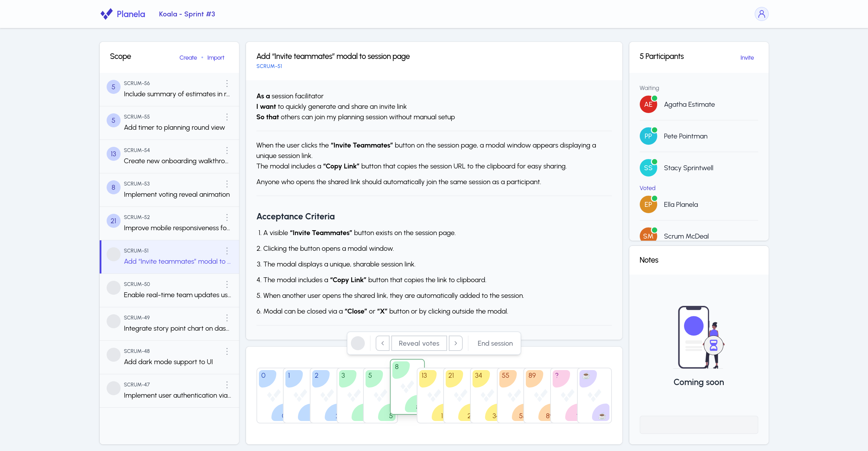Advance to the next story with the right chevron
This screenshot has width=868, height=451.
456,343
